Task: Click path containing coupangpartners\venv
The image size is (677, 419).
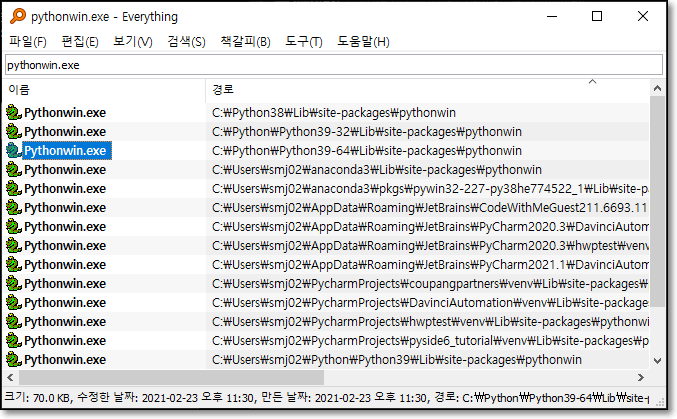Action: tap(430, 284)
